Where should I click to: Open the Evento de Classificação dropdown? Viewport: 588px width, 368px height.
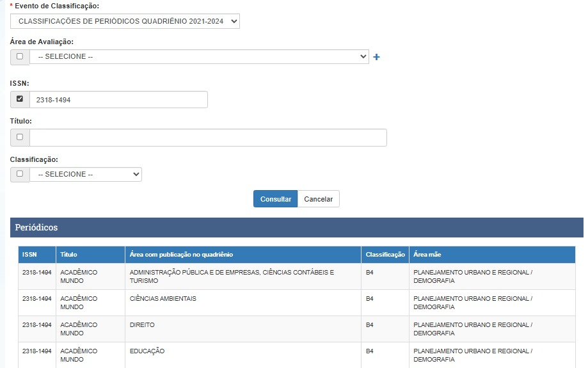(x=125, y=21)
